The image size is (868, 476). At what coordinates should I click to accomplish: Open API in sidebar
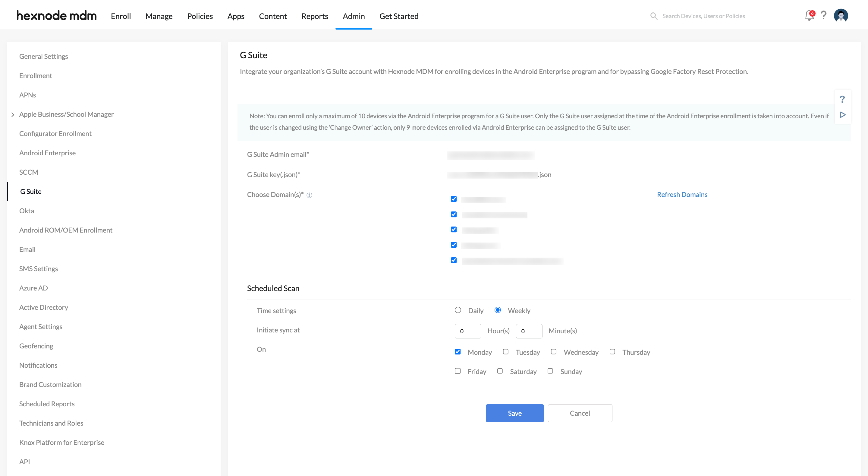[25, 462]
